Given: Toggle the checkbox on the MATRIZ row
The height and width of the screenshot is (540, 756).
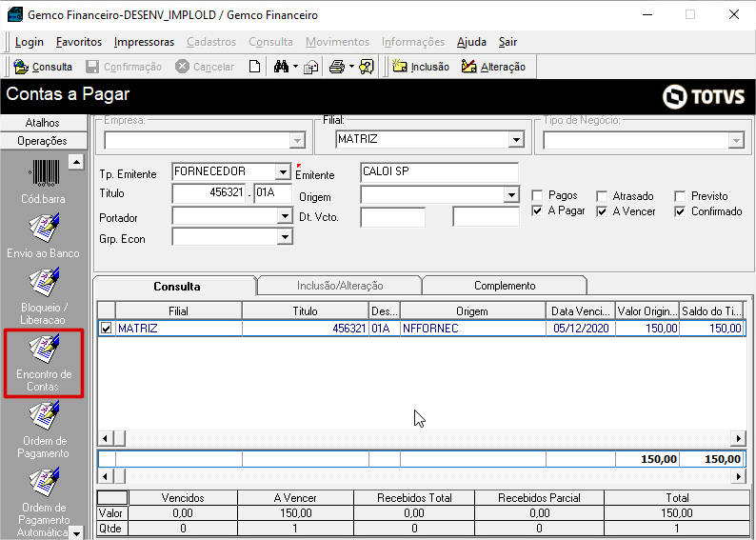Looking at the screenshot, I should pos(106,329).
